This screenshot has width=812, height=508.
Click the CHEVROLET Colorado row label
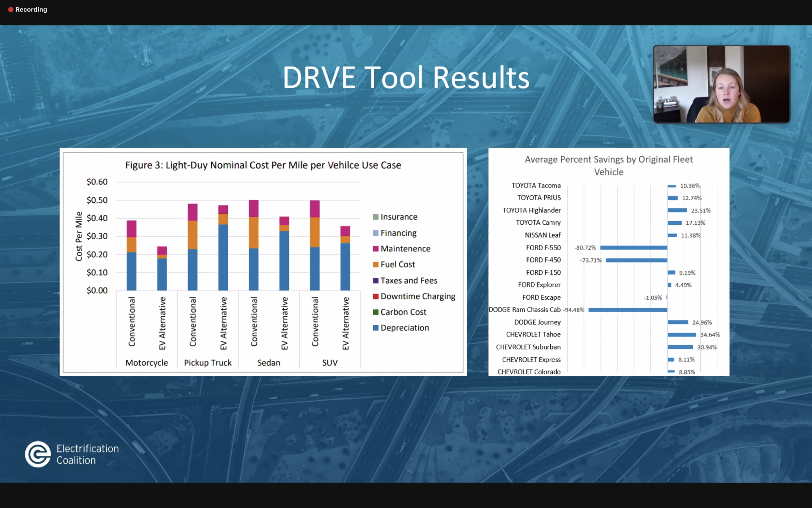(x=529, y=372)
